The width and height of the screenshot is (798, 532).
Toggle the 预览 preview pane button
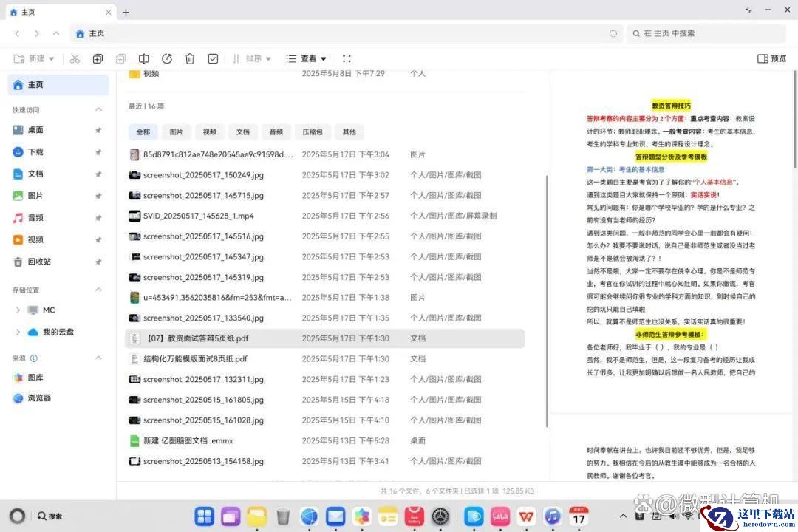(x=772, y=59)
